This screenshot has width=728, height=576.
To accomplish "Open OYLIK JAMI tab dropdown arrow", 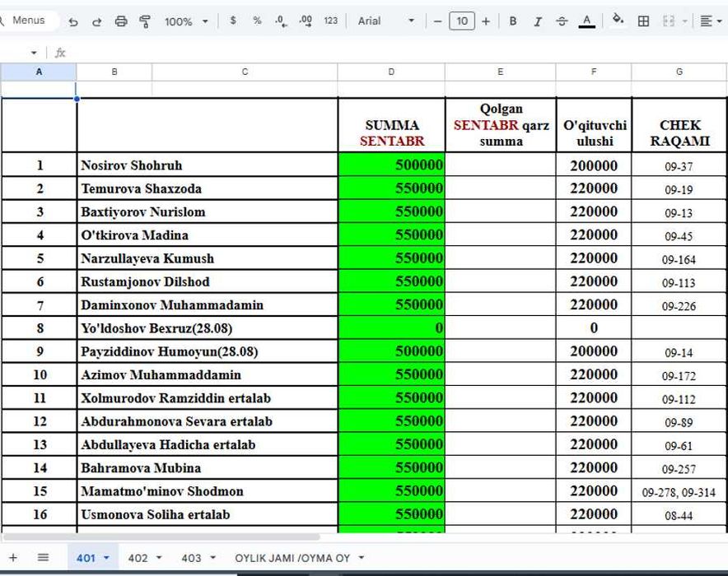I will click(362, 558).
